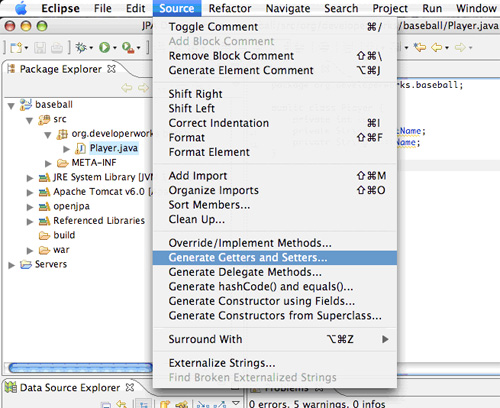
Task: Click the Debug bug icon
Action: tap(81, 48)
